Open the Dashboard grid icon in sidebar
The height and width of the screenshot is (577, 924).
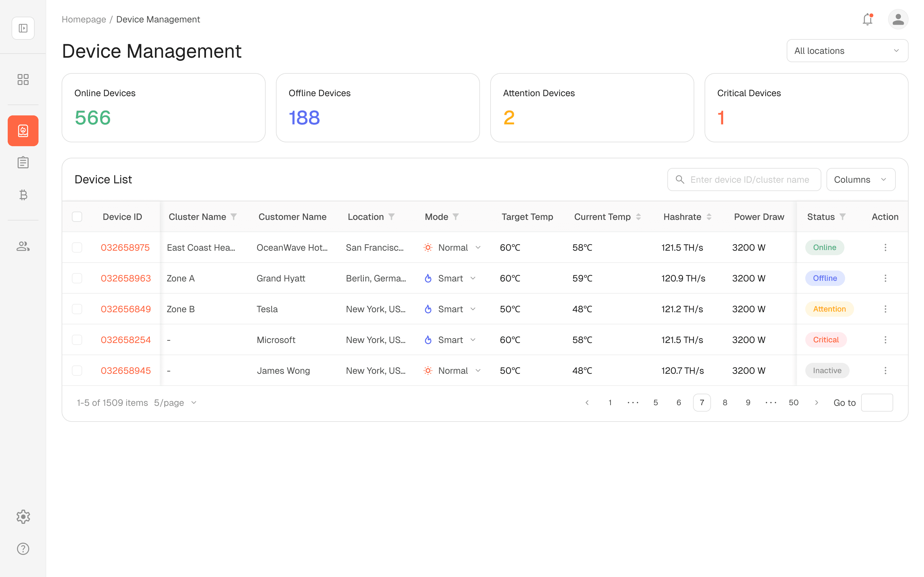coord(23,79)
